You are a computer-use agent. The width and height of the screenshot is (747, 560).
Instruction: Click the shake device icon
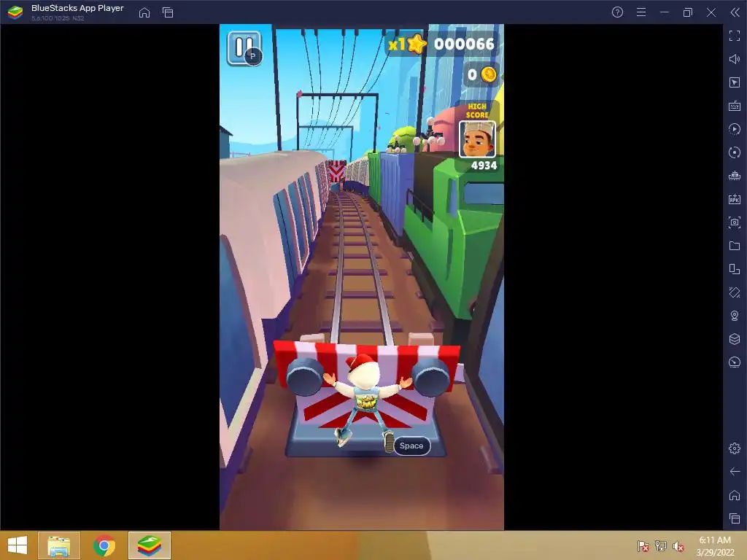click(735, 292)
